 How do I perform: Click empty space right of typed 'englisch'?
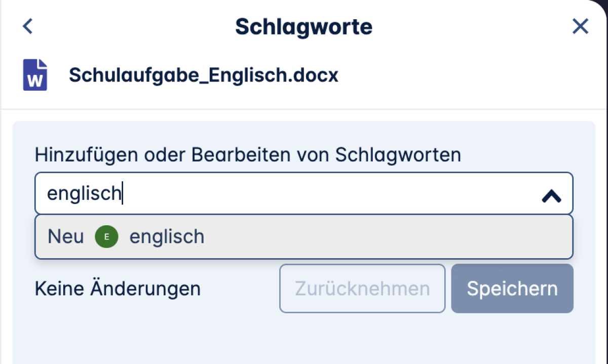point(329,193)
